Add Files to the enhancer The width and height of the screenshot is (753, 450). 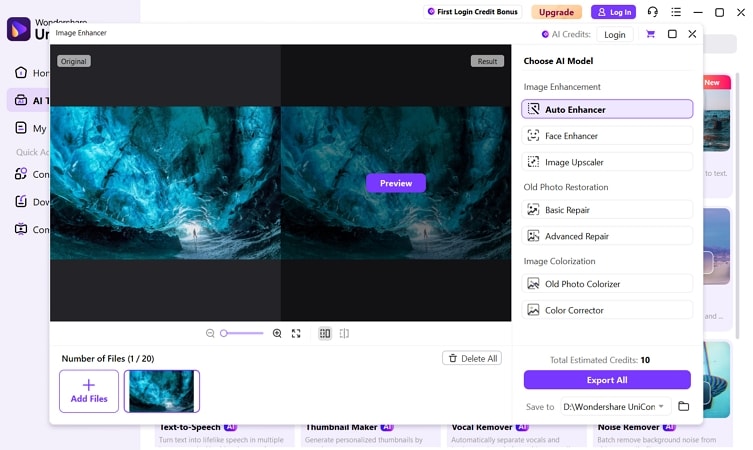[x=89, y=391]
